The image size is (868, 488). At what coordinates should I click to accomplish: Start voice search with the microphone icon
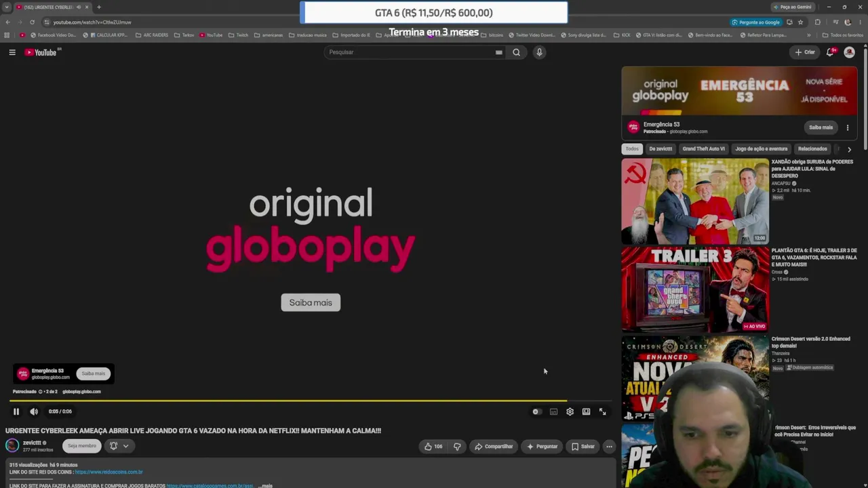click(539, 52)
